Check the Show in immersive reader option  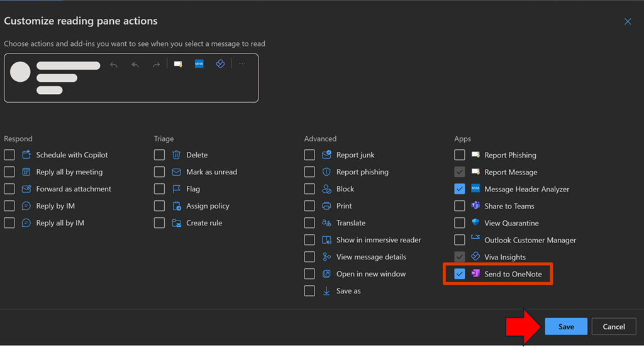(309, 240)
